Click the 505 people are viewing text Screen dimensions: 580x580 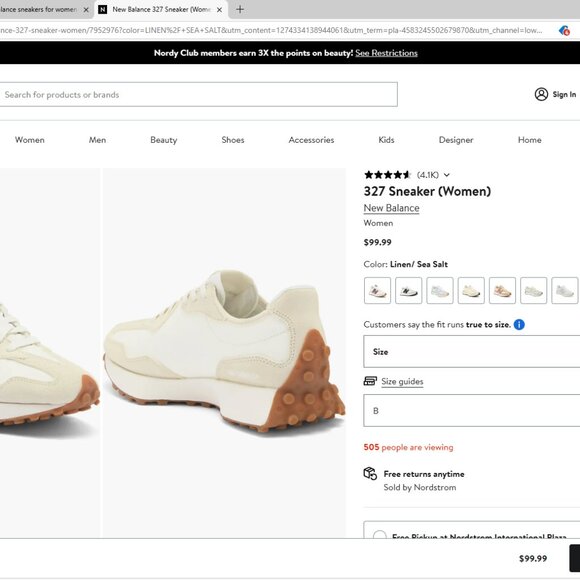[408, 448]
